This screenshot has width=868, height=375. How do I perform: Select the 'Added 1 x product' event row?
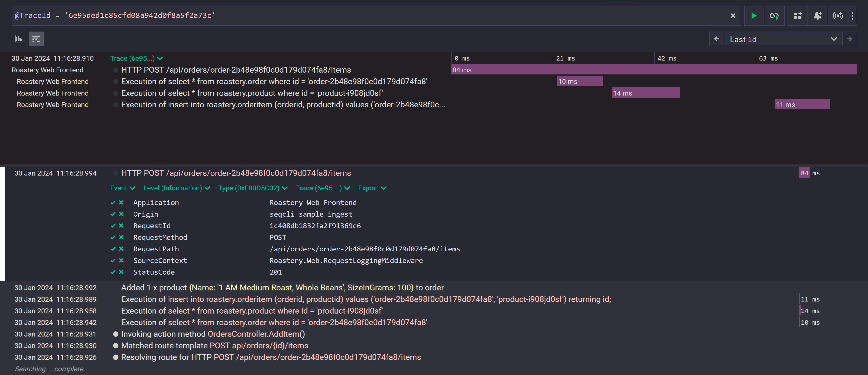(x=282, y=288)
